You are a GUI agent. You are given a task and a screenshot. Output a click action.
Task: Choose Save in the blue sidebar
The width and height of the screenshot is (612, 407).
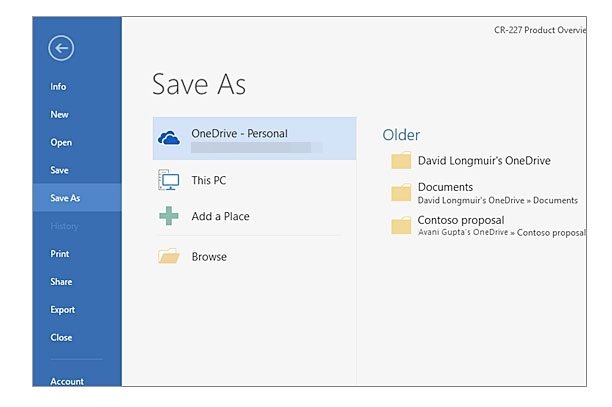click(x=59, y=170)
